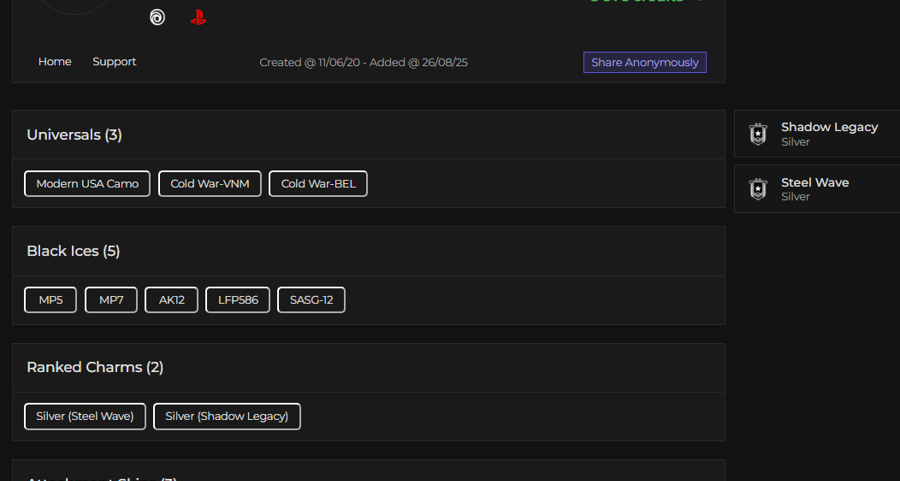The width and height of the screenshot is (900, 481).
Task: Select the SASG-12 black ice tag
Action: coord(311,300)
